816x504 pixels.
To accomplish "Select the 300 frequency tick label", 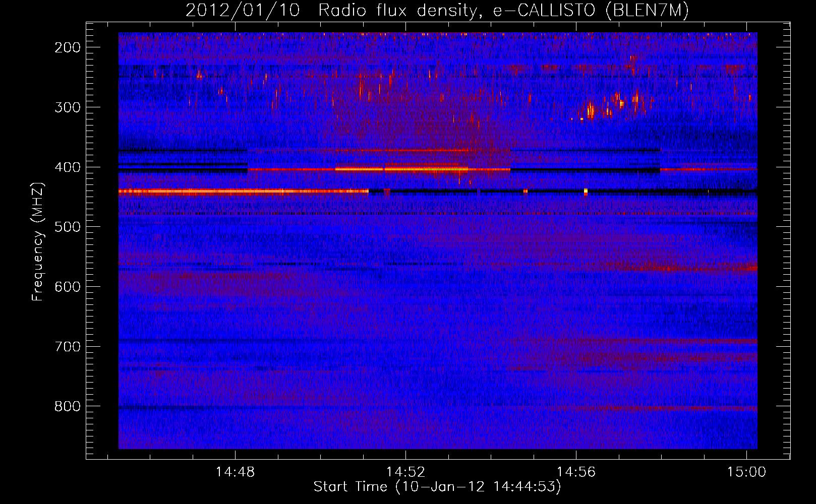I will click(x=68, y=107).
